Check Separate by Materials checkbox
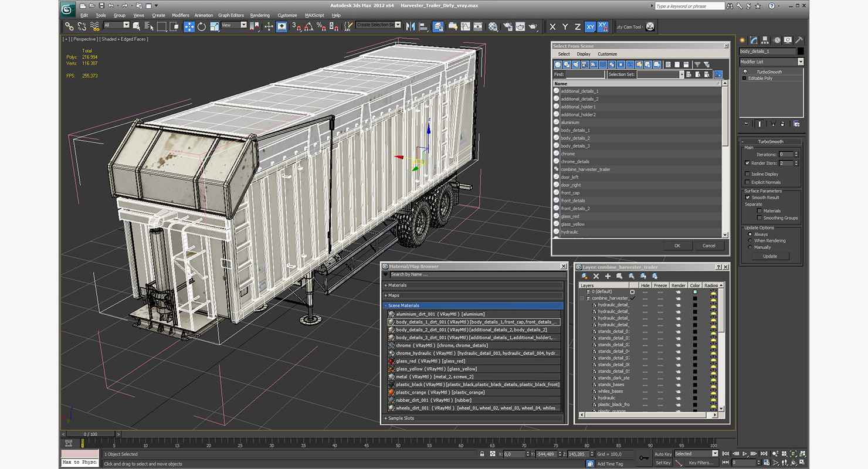 [x=759, y=210]
